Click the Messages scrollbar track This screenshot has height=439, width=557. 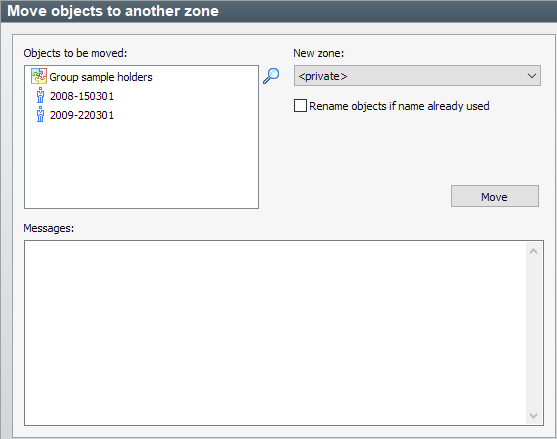(533, 333)
